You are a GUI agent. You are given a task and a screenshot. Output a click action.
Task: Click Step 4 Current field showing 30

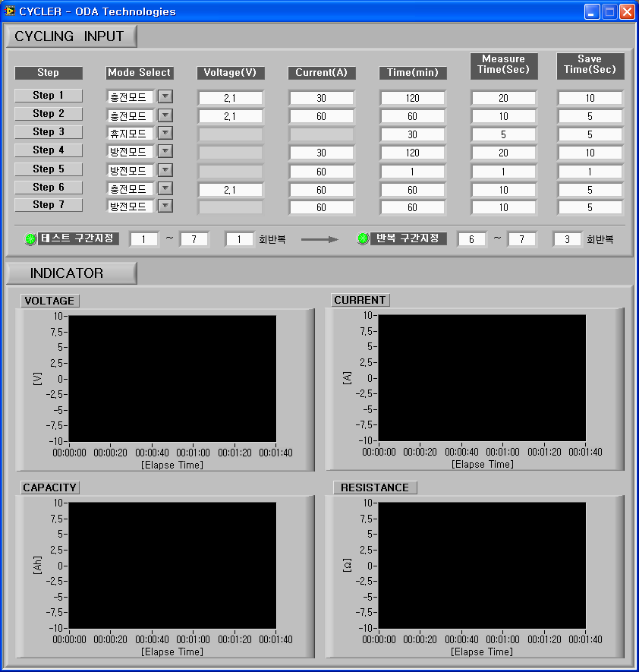point(322,153)
